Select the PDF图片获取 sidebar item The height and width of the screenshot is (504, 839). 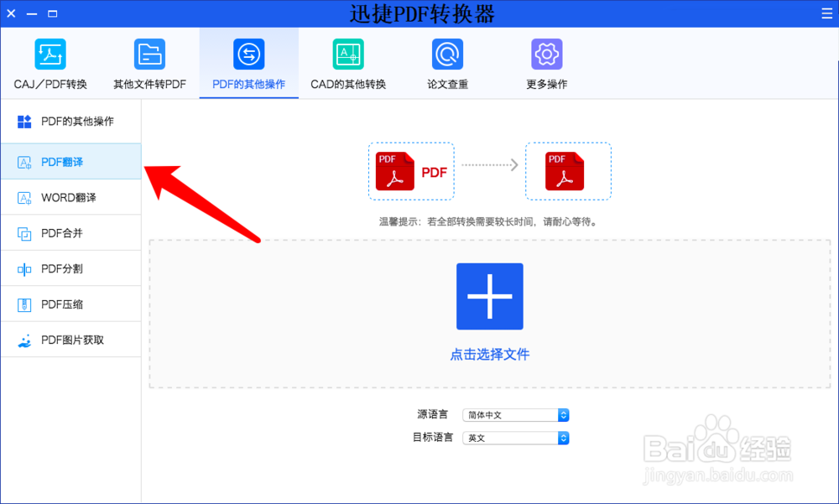point(70,340)
